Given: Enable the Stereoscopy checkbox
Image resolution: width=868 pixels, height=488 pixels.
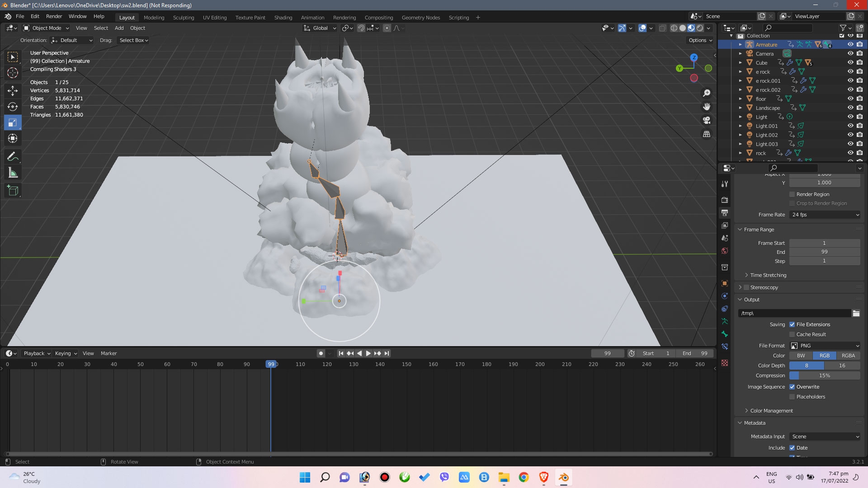Looking at the screenshot, I should click(x=746, y=287).
